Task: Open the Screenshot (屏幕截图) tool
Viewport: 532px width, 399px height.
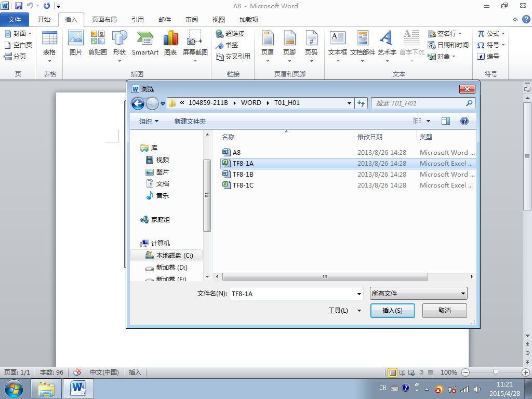Action: [x=195, y=46]
